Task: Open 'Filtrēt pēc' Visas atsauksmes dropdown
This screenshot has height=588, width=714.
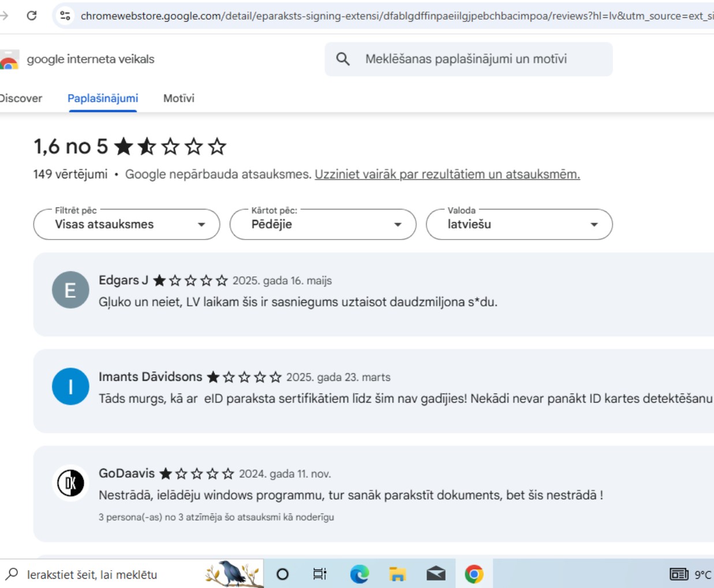Action: [x=126, y=224]
